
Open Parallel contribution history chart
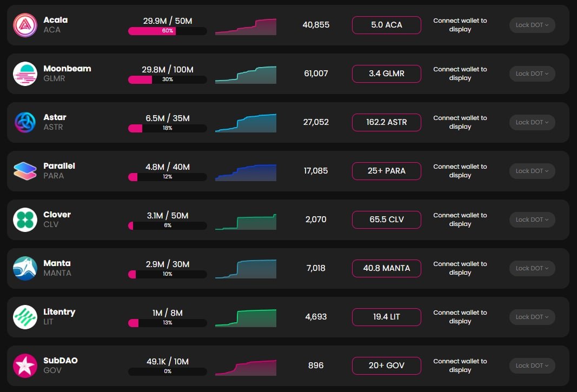click(x=246, y=172)
